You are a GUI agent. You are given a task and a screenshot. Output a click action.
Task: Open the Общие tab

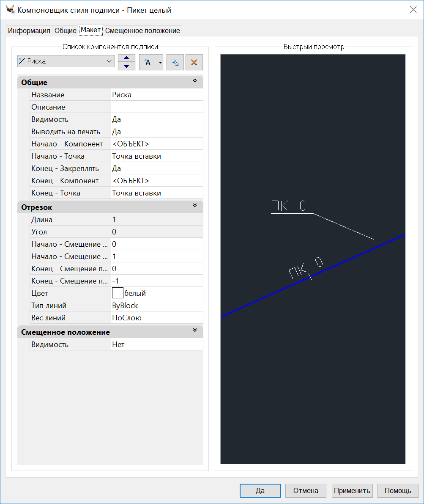(66, 31)
